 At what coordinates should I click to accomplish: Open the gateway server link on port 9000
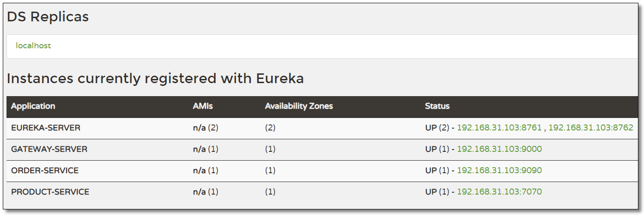click(499, 149)
